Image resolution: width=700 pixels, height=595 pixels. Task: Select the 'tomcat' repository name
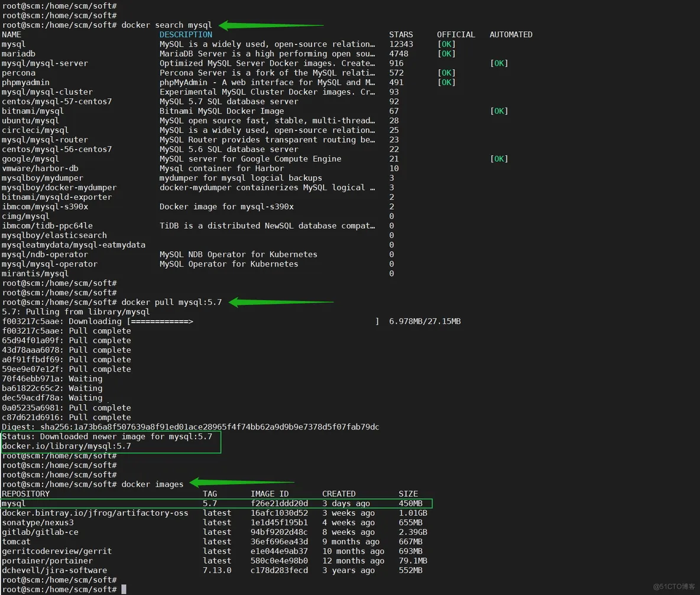click(x=16, y=542)
